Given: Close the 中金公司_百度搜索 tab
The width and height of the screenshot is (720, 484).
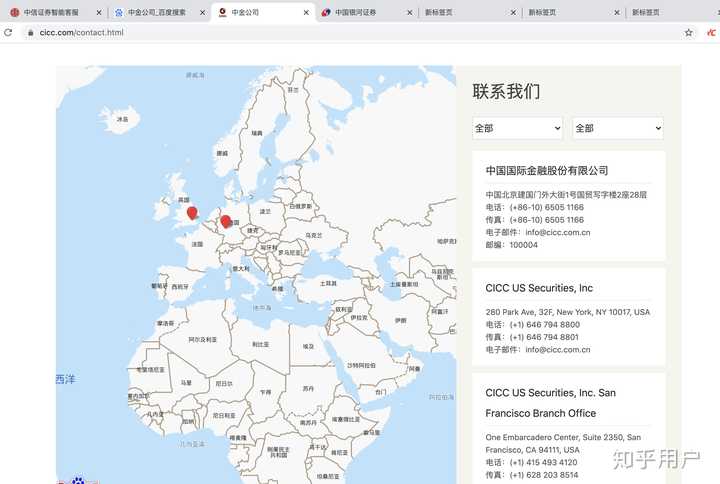Looking at the screenshot, I should pos(202,13).
